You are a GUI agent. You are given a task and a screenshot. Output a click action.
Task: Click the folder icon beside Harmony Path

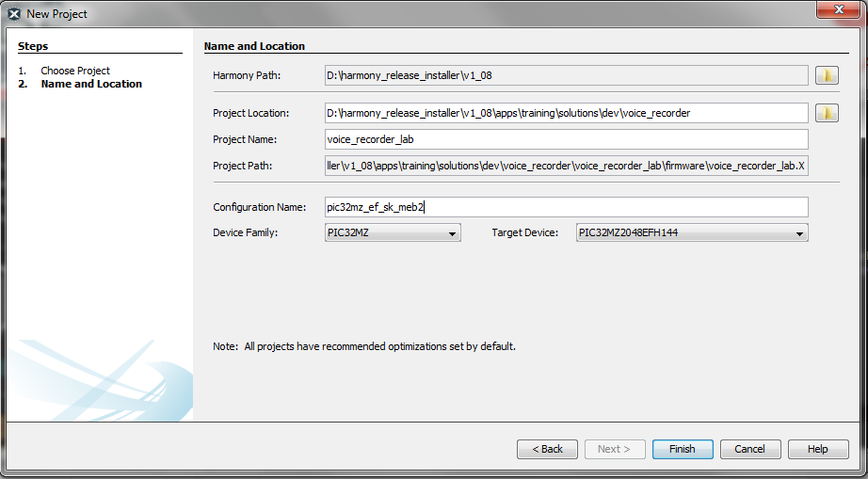(827, 75)
